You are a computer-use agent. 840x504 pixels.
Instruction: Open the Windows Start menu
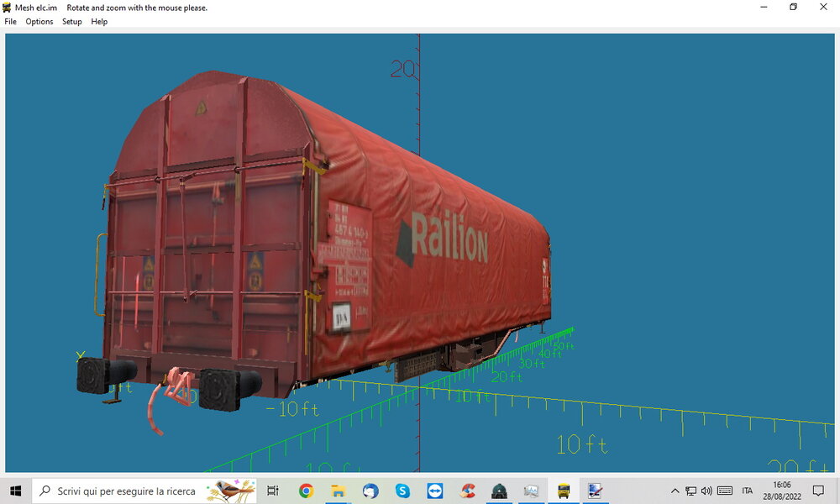point(15,491)
